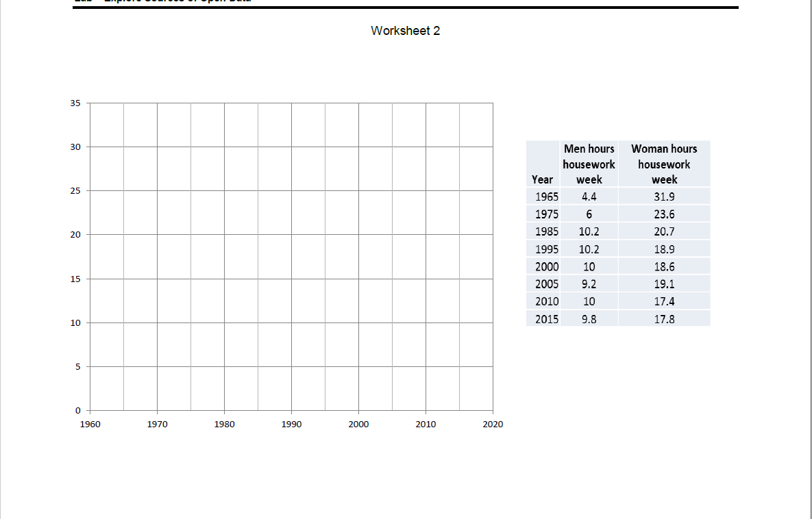Image resolution: width=812 pixels, height=519 pixels.
Task: Select men's value 9.8
Action: (x=589, y=319)
